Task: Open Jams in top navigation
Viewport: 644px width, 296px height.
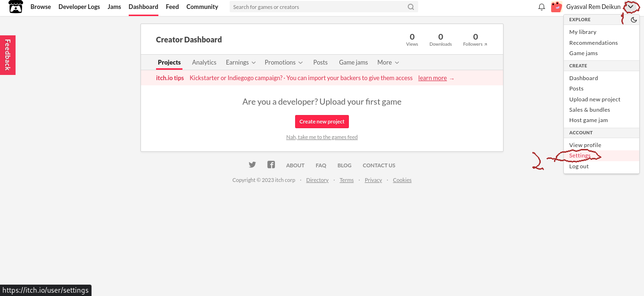Action: pos(114,7)
